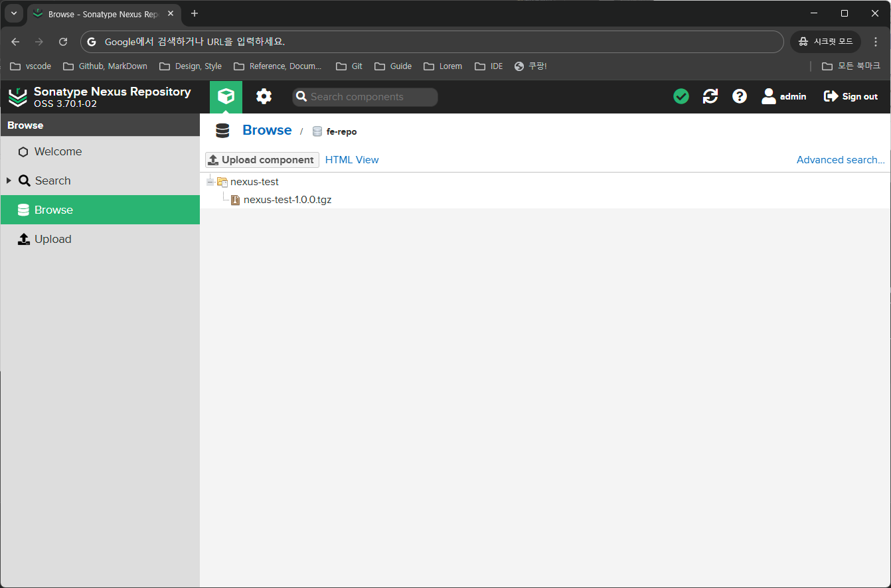Open the Git bookmark folder
The height and width of the screenshot is (588, 891).
pos(349,66)
